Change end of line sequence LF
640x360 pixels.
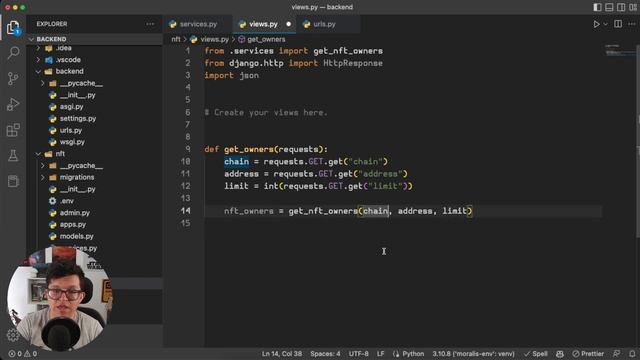pyautogui.click(x=380, y=354)
